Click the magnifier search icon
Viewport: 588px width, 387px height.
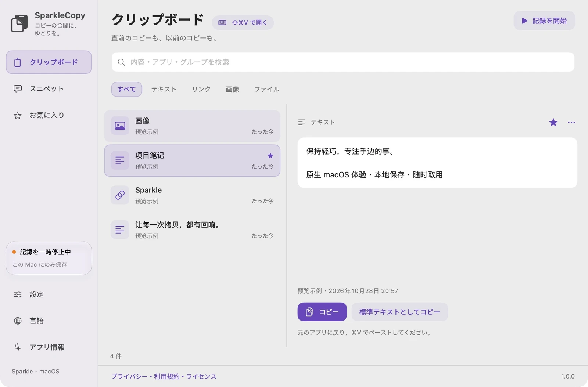121,62
